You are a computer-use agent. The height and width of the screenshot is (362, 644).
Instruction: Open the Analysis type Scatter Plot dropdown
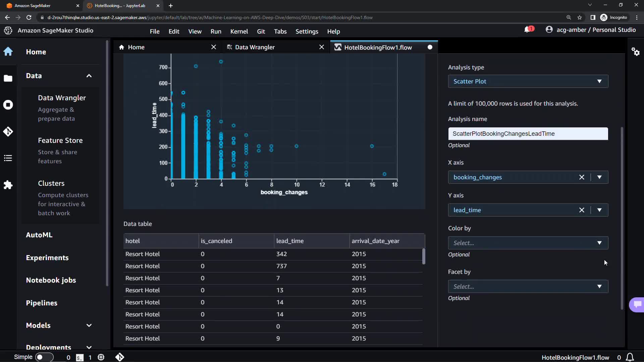pyautogui.click(x=528, y=81)
